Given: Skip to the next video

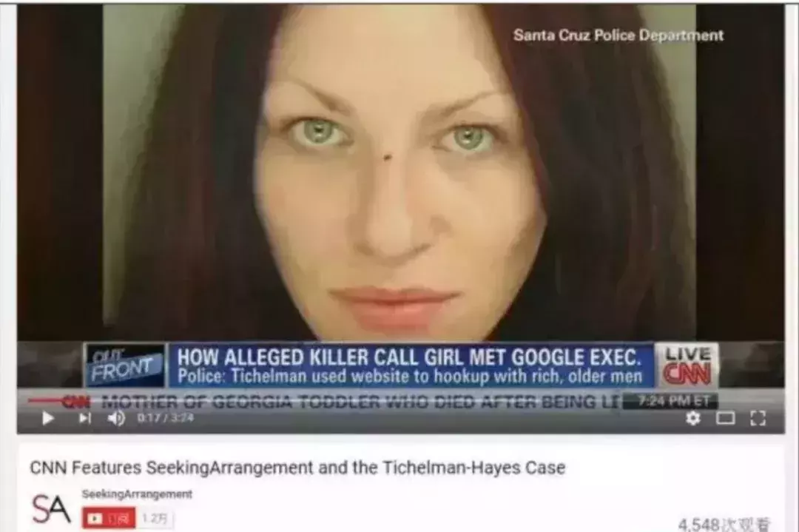Looking at the screenshot, I should point(85,418).
